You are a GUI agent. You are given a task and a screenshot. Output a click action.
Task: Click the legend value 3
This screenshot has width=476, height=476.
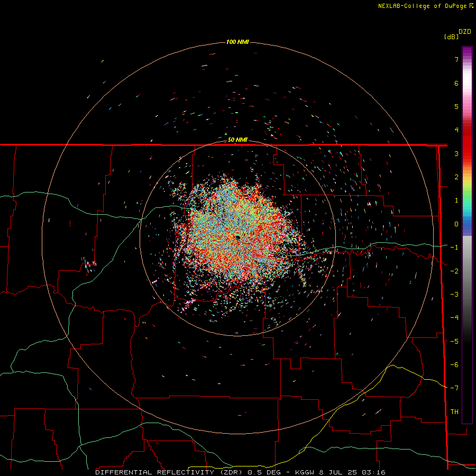point(456,153)
